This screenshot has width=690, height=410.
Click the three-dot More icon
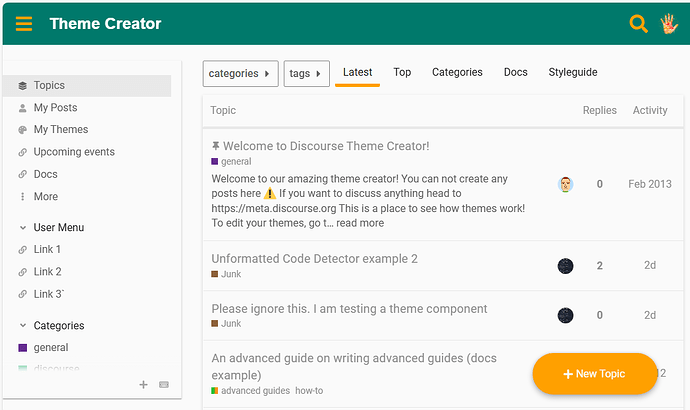(x=22, y=197)
